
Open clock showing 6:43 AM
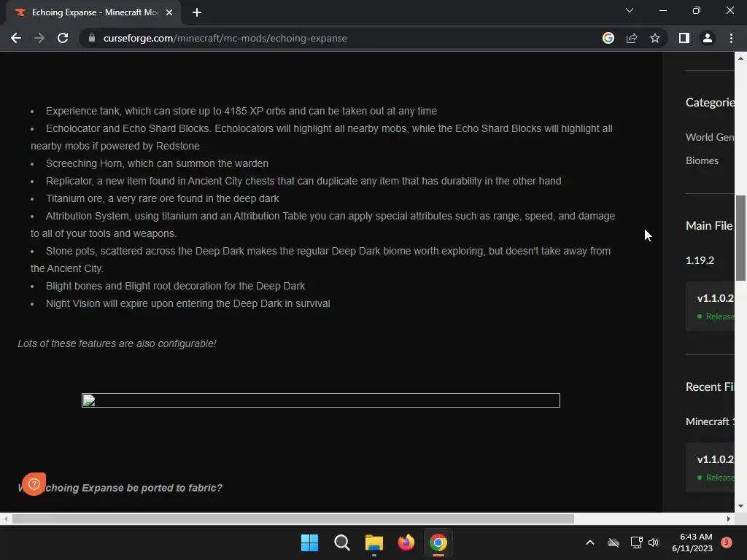point(692,542)
